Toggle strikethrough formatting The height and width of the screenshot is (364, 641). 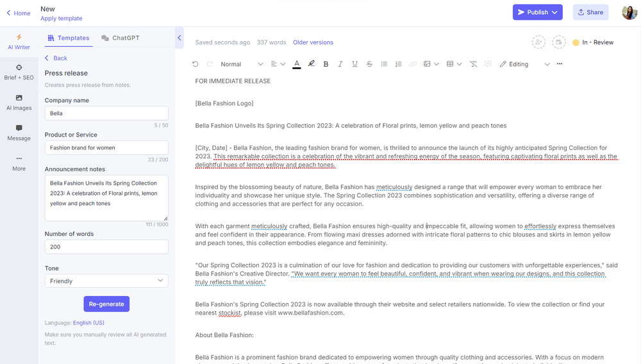point(369,64)
